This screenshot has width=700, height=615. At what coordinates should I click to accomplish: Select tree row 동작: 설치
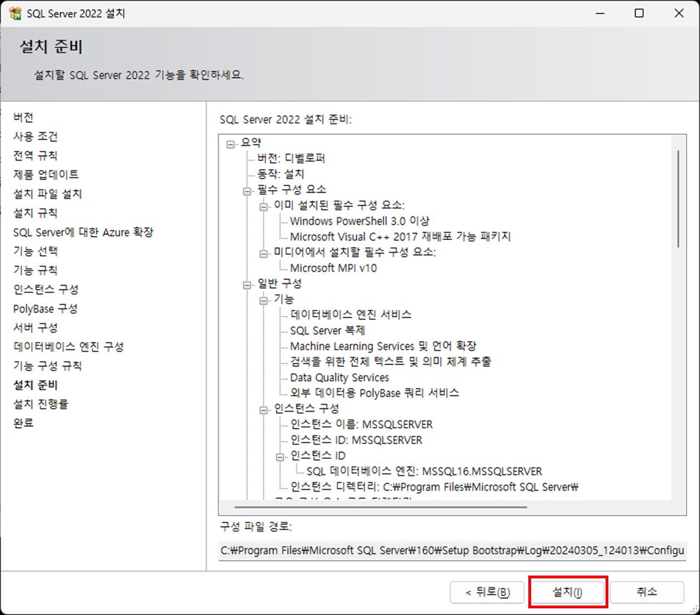tap(281, 174)
